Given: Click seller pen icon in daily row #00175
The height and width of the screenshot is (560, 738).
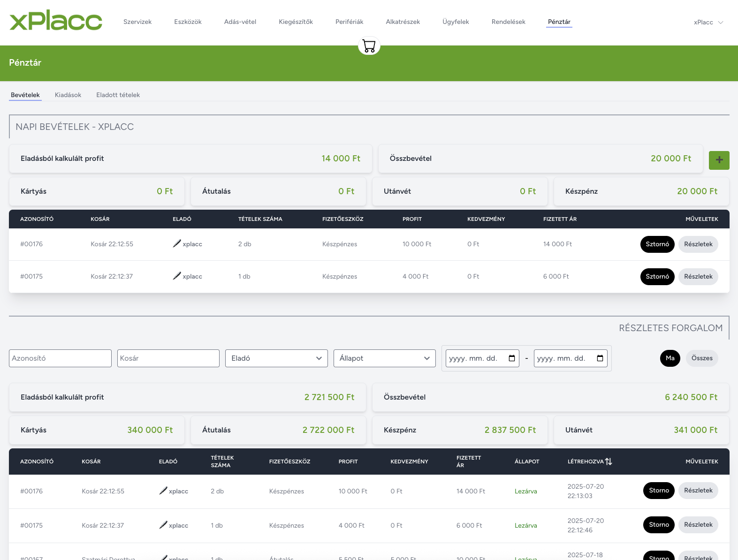Looking at the screenshot, I should 177,276.
